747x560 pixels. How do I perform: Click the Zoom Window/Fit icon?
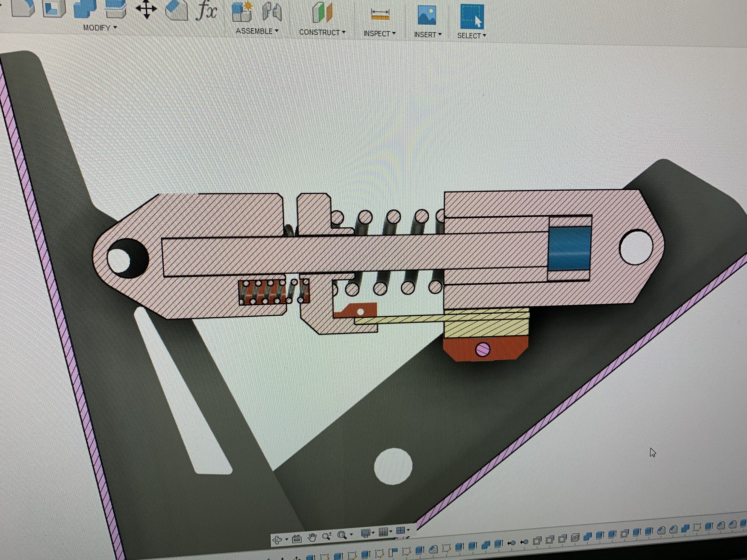point(342,535)
